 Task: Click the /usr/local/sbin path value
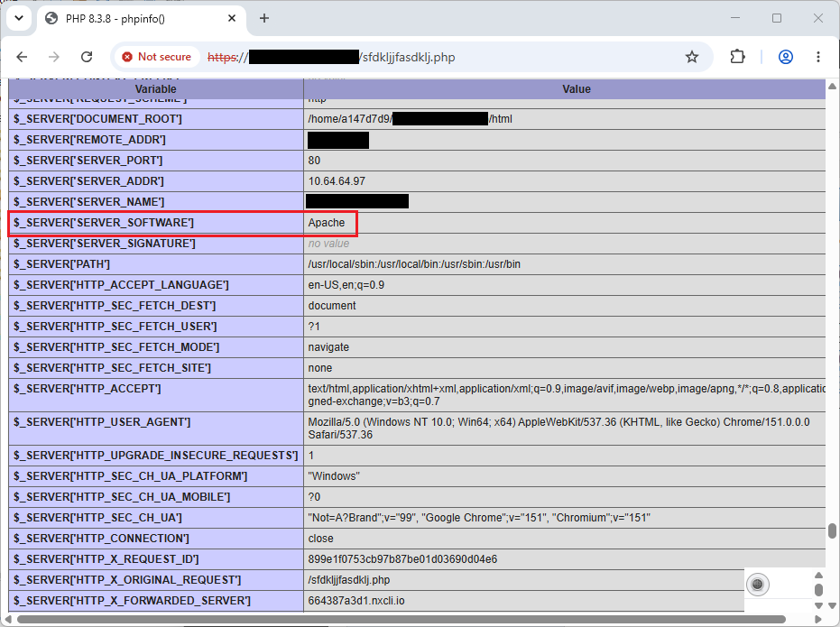point(414,264)
